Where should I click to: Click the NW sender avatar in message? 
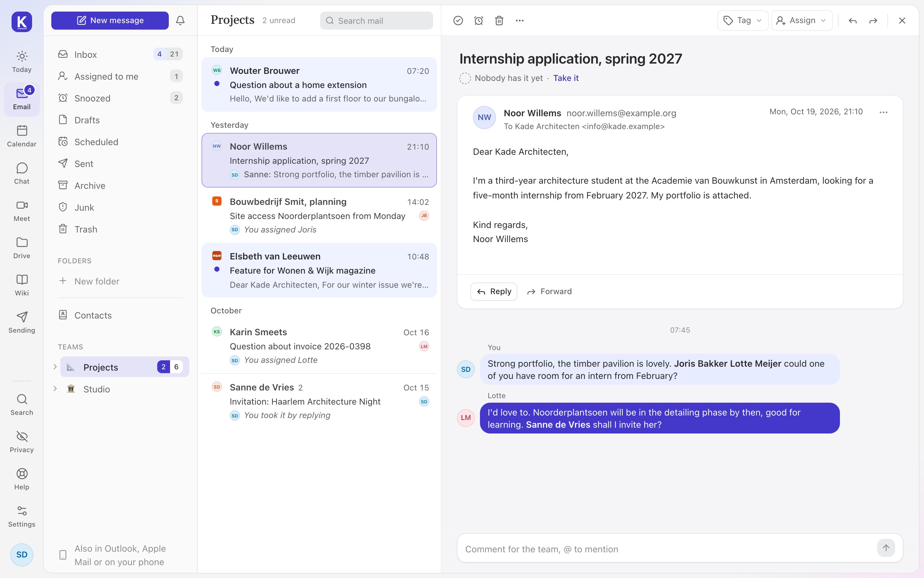[x=484, y=117]
